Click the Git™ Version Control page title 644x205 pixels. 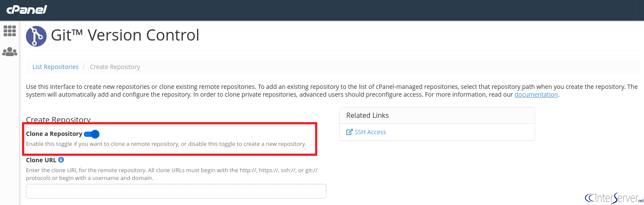[x=125, y=35]
